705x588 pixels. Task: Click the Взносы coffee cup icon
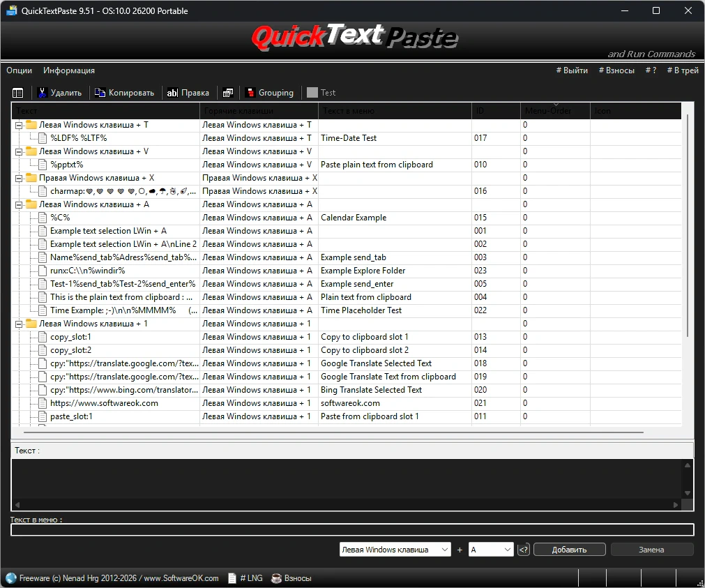pos(277,578)
